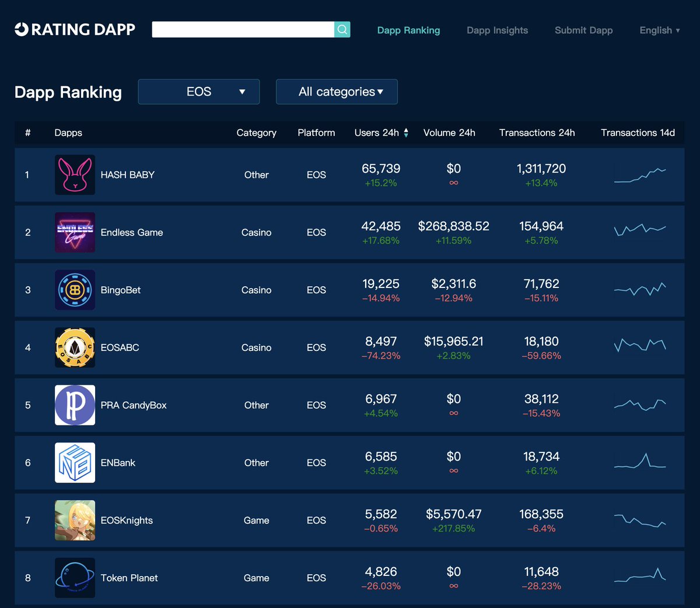700x608 pixels.
Task: Expand the All categories dropdown
Action: click(x=337, y=92)
